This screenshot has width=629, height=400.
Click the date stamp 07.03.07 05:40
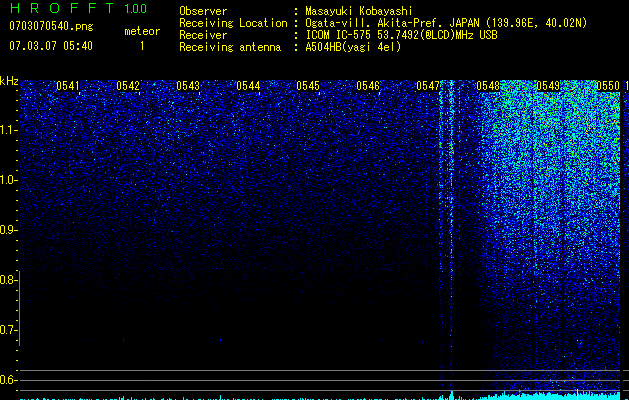(51, 46)
